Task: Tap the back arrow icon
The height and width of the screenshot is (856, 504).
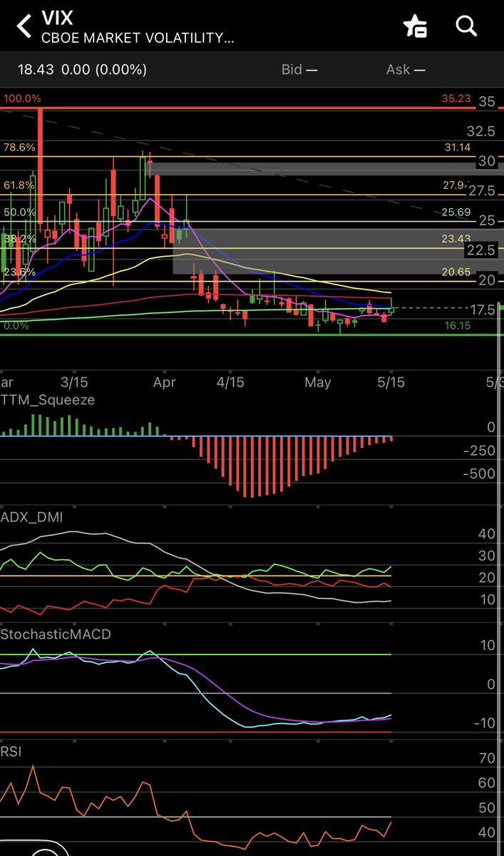Action: click(24, 26)
